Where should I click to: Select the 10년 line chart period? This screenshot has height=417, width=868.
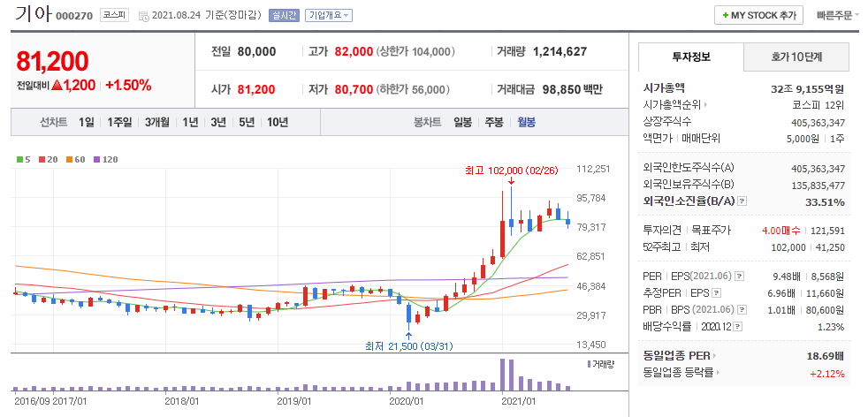(x=278, y=122)
